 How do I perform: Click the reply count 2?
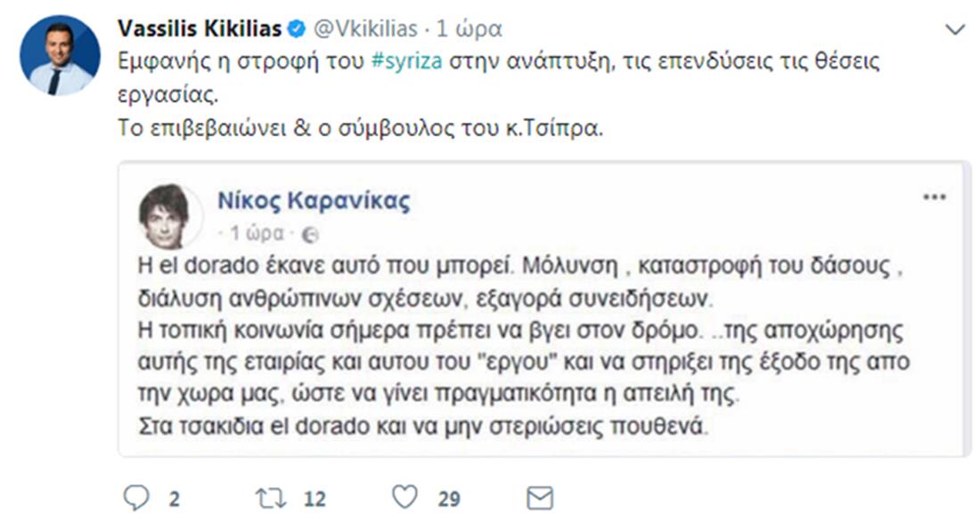174,498
